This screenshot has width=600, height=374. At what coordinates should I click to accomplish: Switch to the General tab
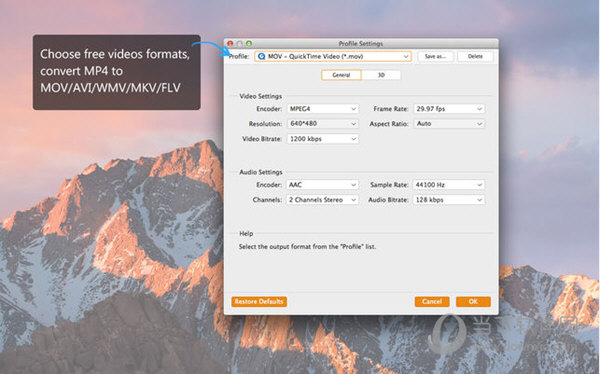click(341, 75)
